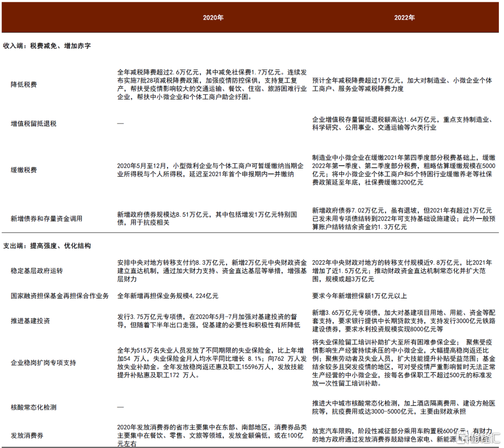Select the 收入端：税费减免、增加赤字 section heading
This screenshot has width=504, height=448.
(x=47, y=46)
